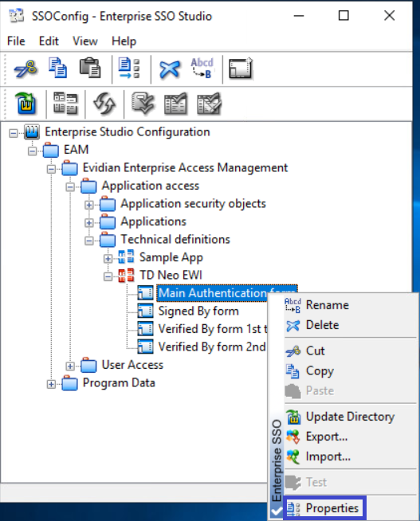The height and width of the screenshot is (521, 420).
Task: Choose Delete from the context menu
Action: 351,325
